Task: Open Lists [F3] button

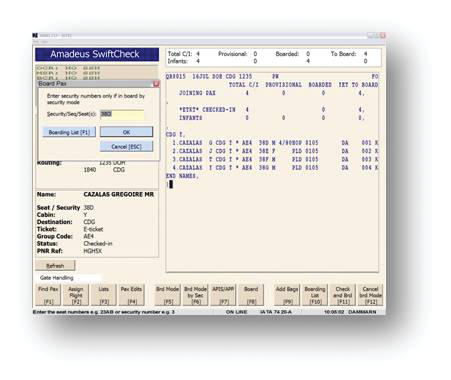Action: (104, 295)
